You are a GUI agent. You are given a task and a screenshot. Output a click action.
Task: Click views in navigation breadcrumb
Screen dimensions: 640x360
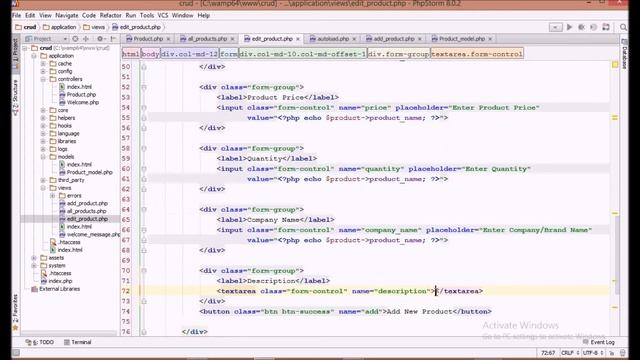pos(94,27)
